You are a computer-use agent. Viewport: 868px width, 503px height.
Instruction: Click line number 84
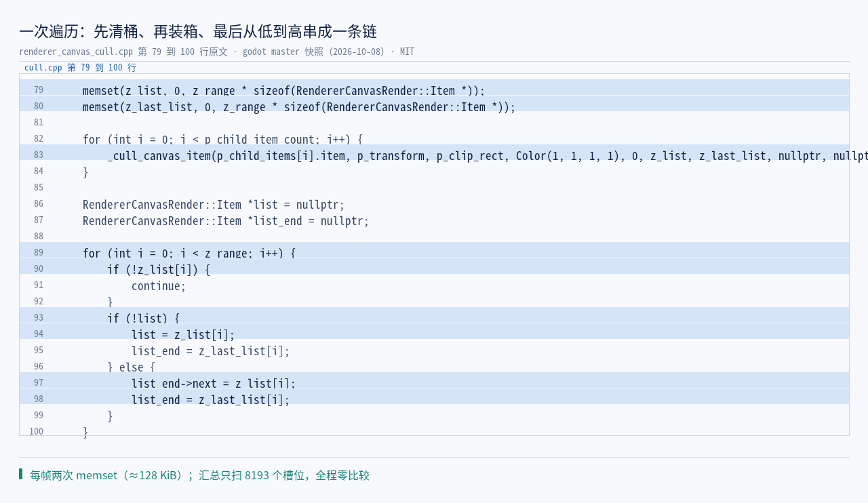click(x=38, y=172)
